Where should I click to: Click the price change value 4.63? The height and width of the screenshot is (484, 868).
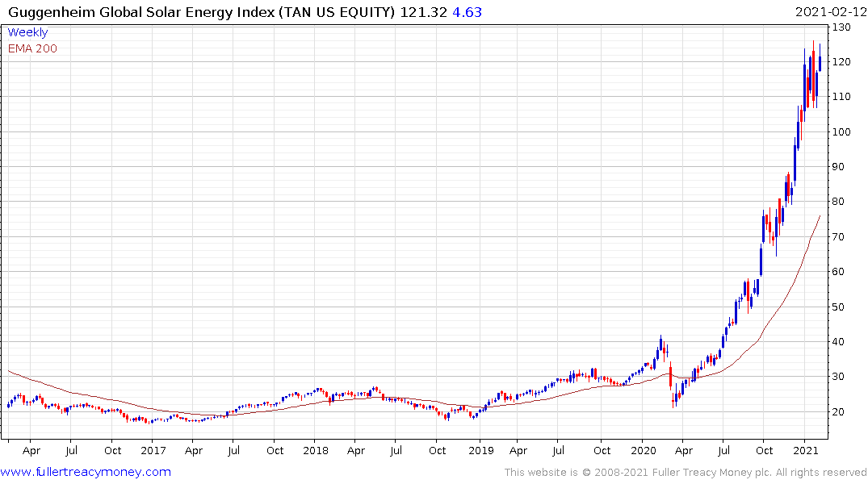(468, 12)
